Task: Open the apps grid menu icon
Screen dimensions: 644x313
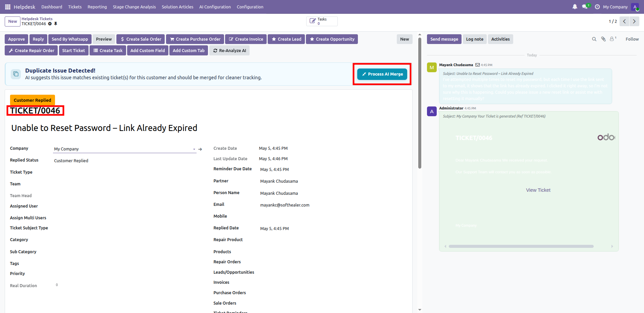Action: [8, 7]
